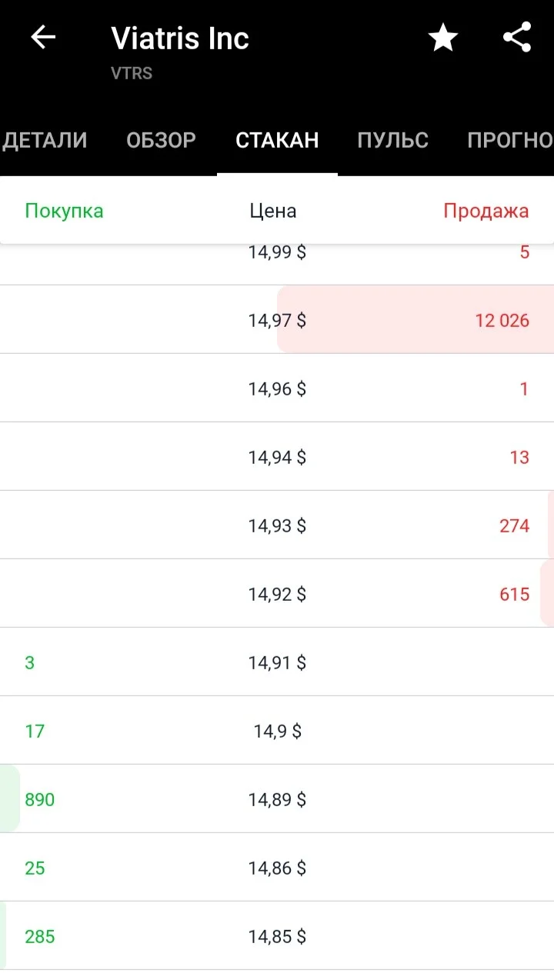Viewport: 554px width, 980px height.
Task: Click the Viatris Inc title text
Action: (180, 38)
